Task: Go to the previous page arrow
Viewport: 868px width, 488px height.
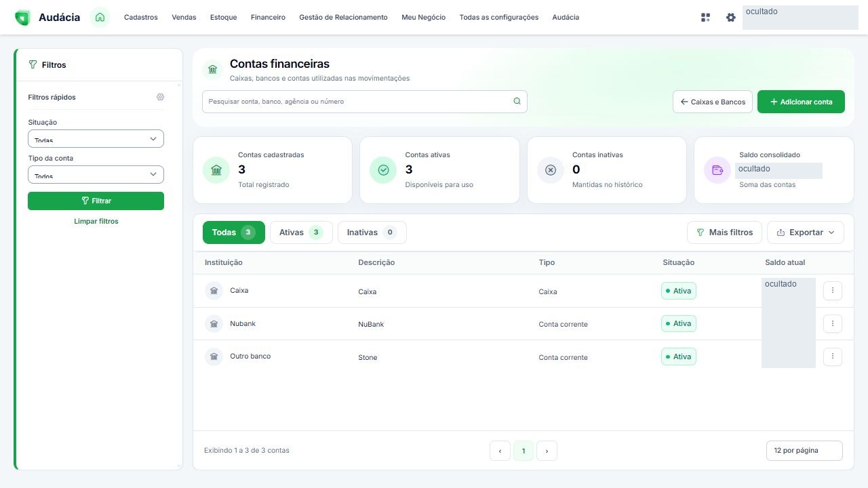Action: tap(500, 451)
